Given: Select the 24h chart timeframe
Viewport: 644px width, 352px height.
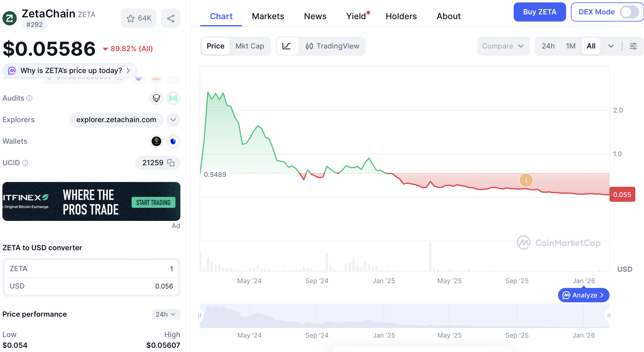Looking at the screenshot, I should click(x=548, y=46).
